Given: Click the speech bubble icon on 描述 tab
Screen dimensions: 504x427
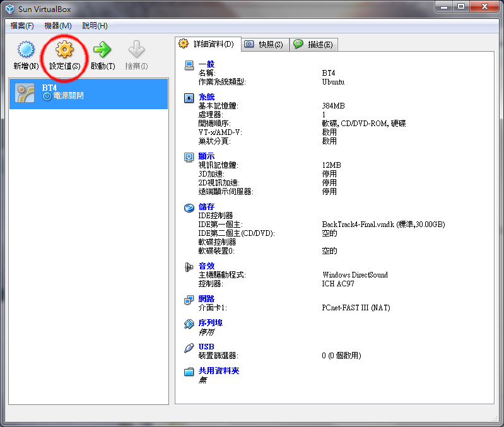Looking at the screenshot, I should [298, 44].
